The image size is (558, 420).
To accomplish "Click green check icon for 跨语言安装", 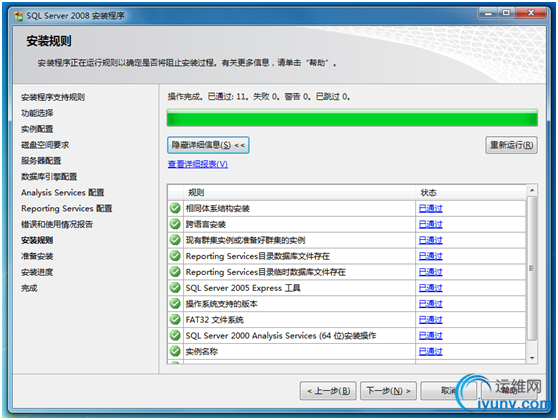I will click(175, 224).
